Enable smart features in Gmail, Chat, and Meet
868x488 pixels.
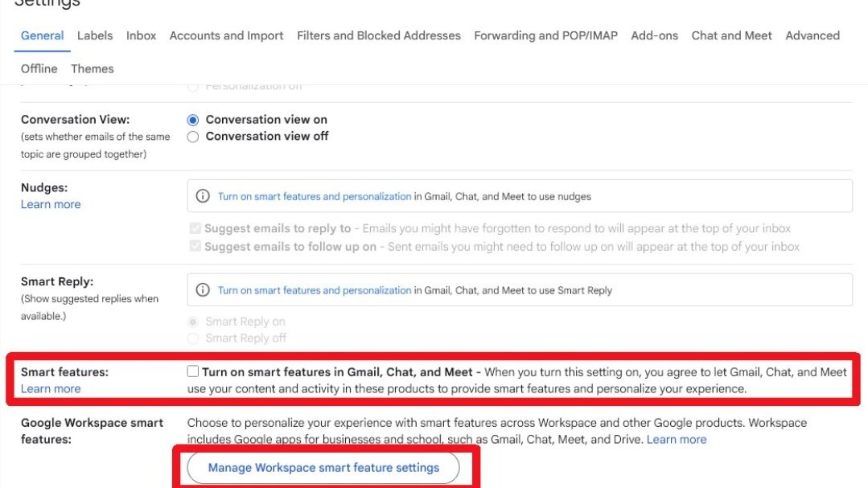[x=192, y=371]
